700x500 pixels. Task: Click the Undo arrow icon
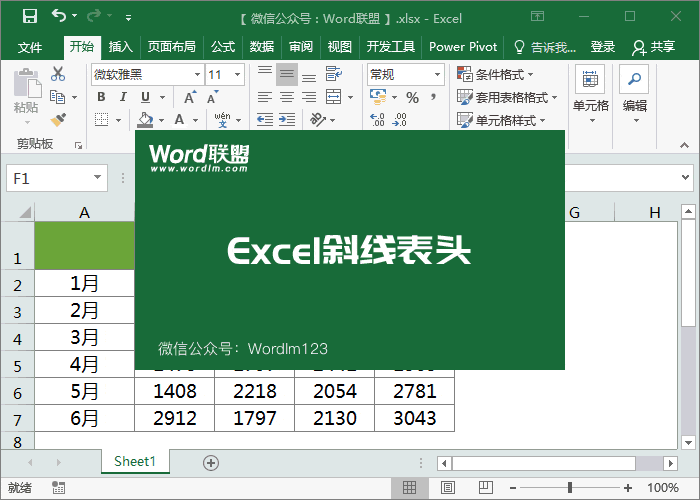59,16
